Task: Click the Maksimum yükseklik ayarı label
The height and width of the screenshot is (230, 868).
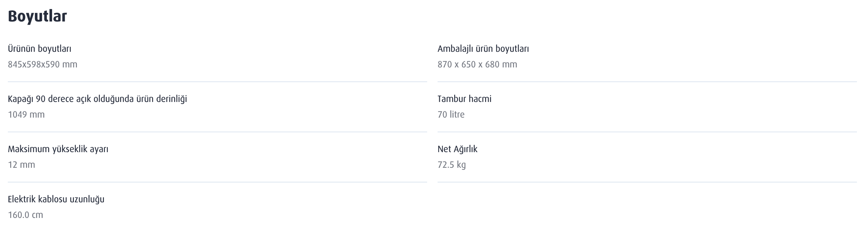Action: coord(58,149)
